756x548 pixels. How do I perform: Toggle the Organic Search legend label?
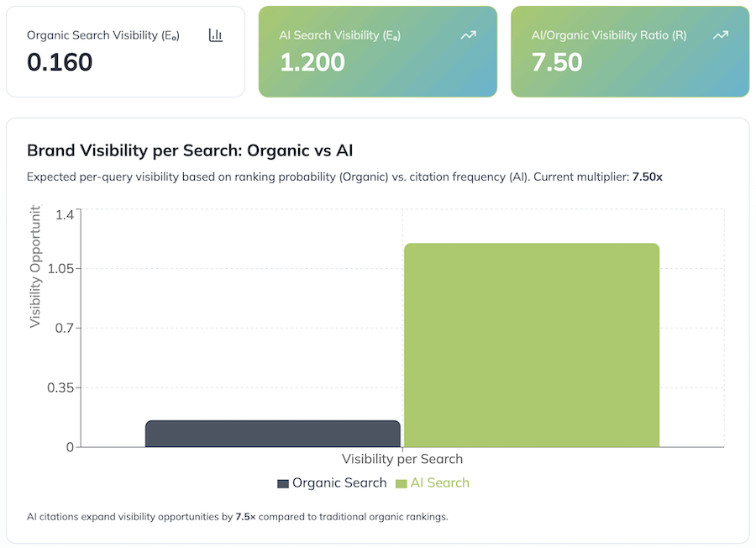click(339, 482)
